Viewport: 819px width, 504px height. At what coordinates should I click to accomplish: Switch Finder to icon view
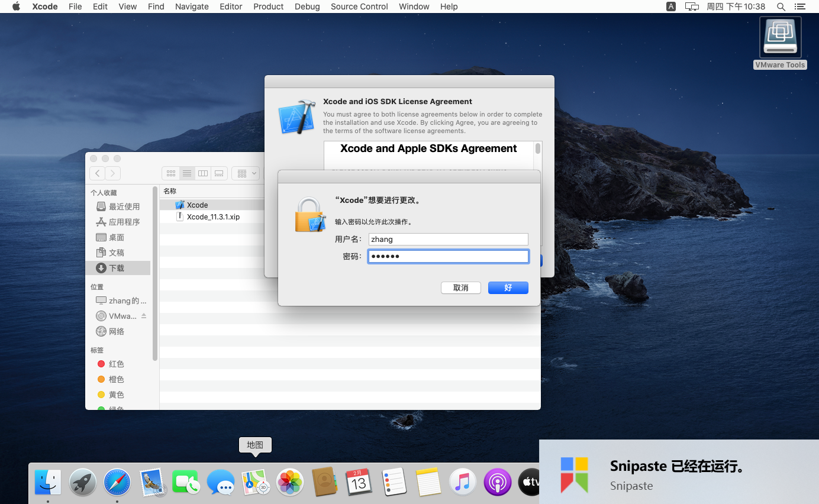point(170,173)
